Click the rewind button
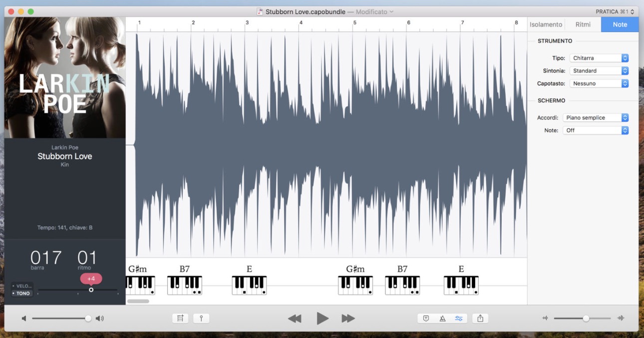This screenshot has height=338, width=644. [x=295, y=318]
